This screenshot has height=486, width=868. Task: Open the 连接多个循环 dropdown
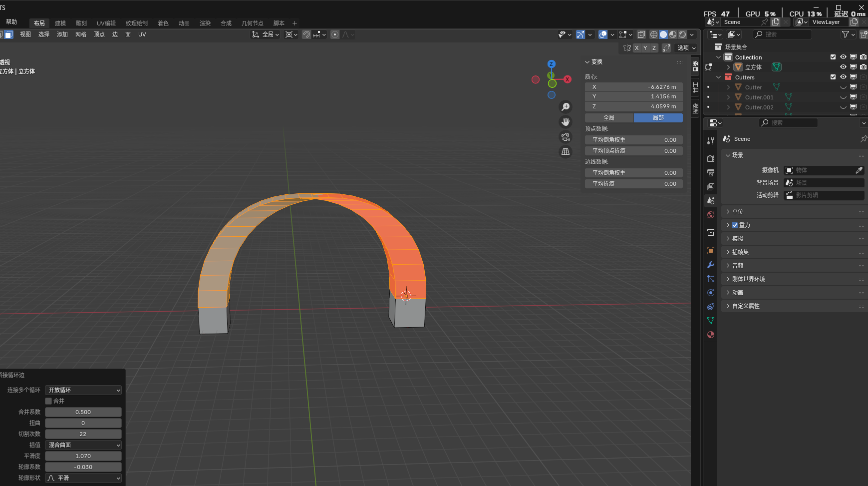point(83,390)
